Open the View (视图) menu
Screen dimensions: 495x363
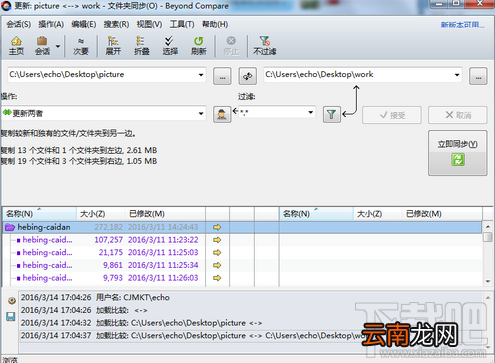point(149,24)
